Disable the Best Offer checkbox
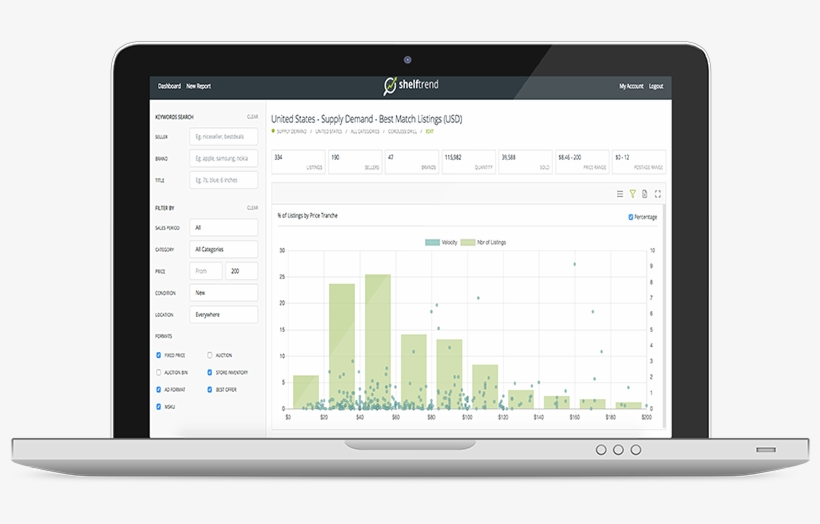This screenshot has height=524, width=820. (209, 389)
